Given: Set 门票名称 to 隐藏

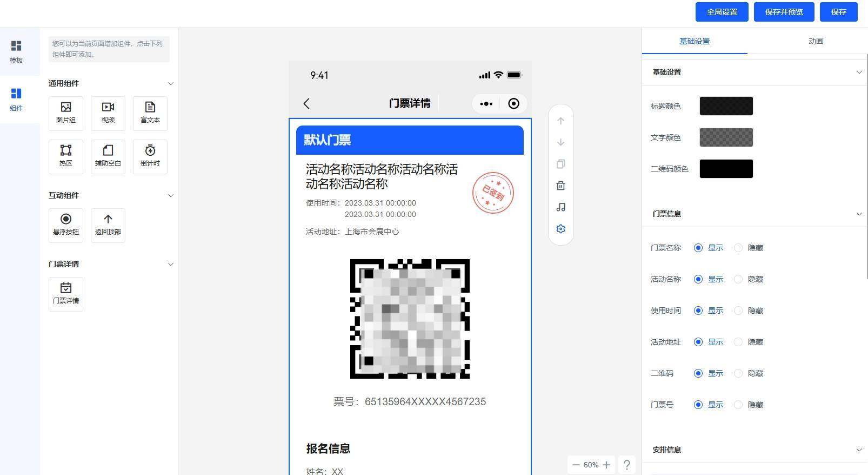Looking at the screenshot, I should click(x=749, y=248).
